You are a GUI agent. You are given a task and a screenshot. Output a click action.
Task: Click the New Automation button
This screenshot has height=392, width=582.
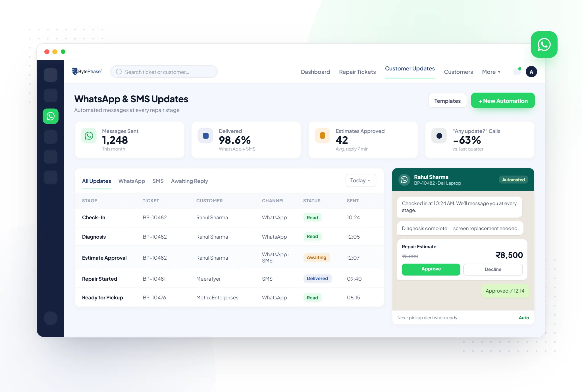tap(503, 101)
